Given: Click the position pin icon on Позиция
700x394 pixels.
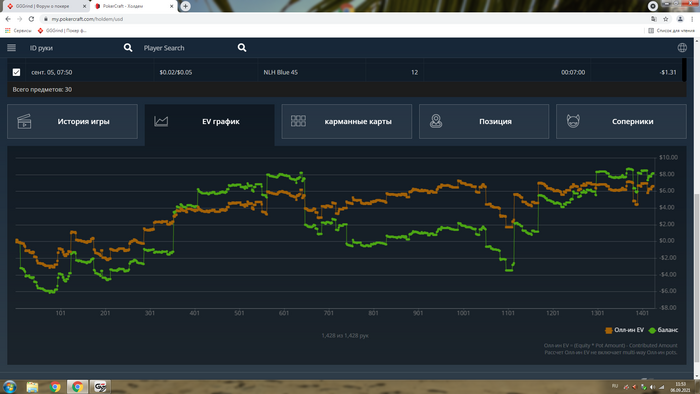Looking at the screenshot, I should pos(436,121).
